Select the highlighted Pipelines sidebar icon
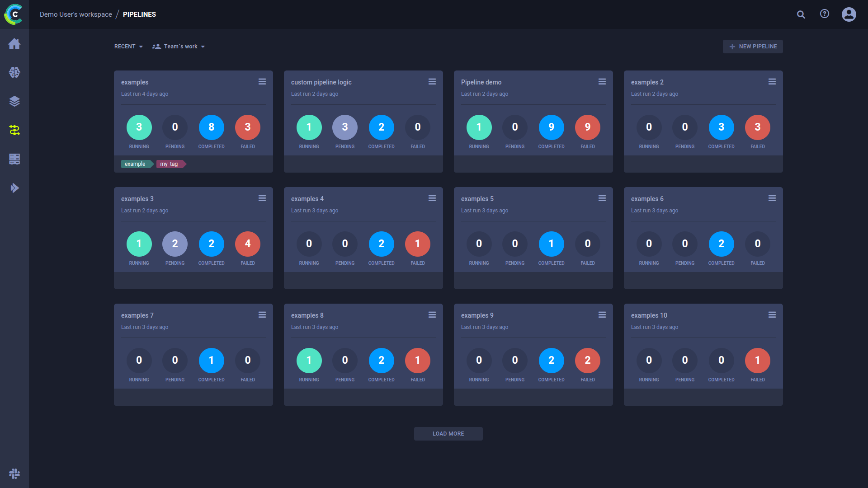Viewport: 868px width, 488px height. point(14,130)
